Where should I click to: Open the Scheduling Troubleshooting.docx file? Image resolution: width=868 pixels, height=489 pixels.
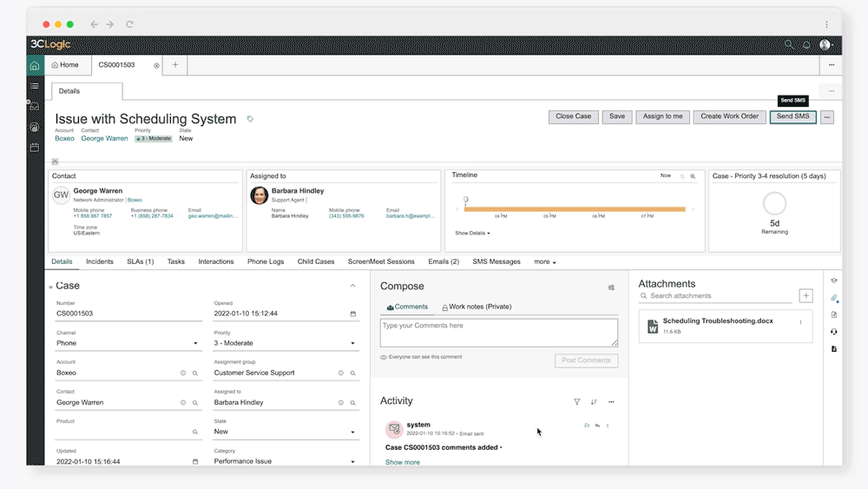point(718,321)
